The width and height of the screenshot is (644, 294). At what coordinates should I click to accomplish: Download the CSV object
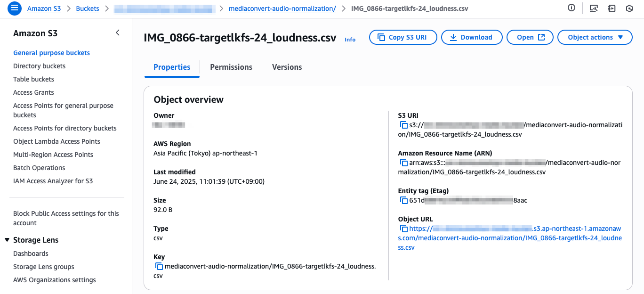point(471,37)
